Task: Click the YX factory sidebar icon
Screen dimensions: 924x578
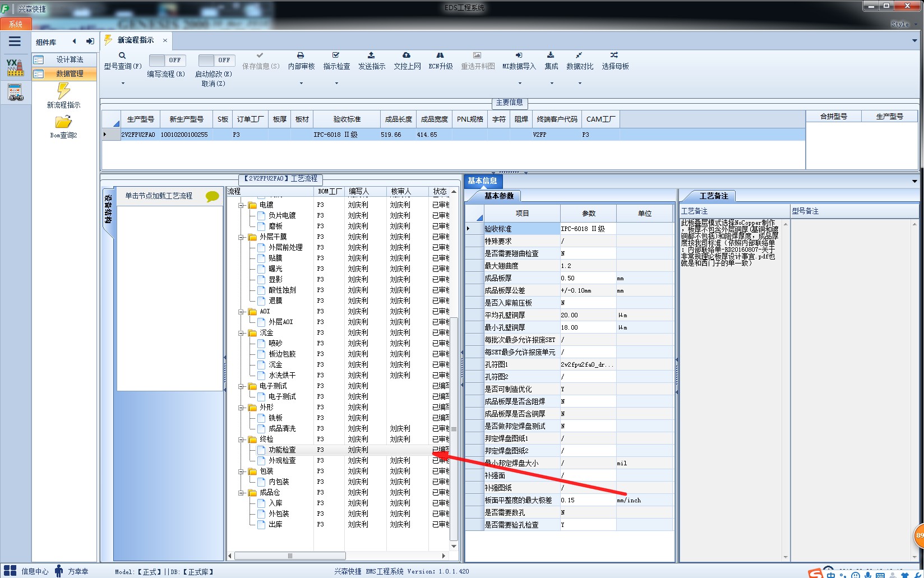Action: pyautogui.click(x=15, y=67)
